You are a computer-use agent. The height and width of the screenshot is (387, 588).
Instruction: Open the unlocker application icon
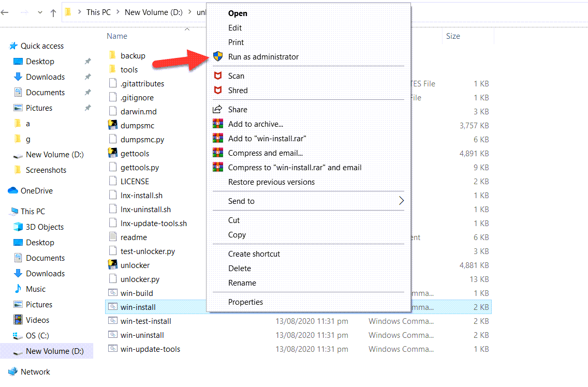point(113,265)
